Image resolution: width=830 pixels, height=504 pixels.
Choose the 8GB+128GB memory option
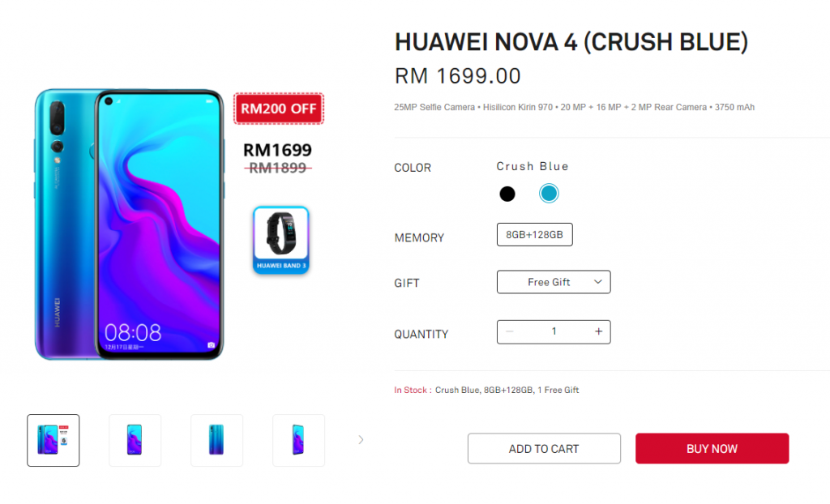click(x=534, y=234)
